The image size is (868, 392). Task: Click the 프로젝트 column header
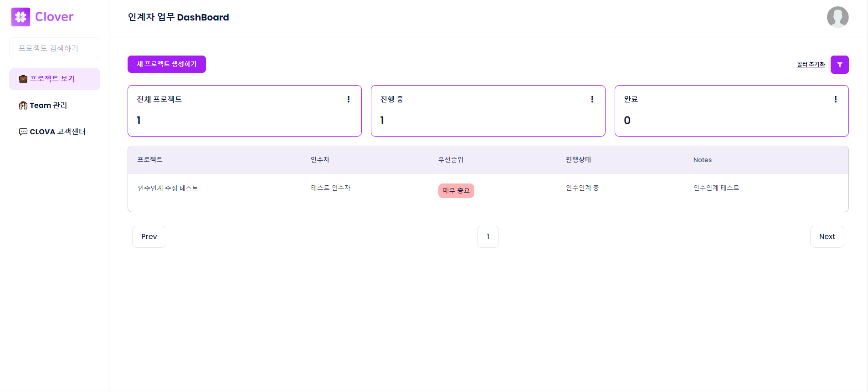(x=150, y=160)
